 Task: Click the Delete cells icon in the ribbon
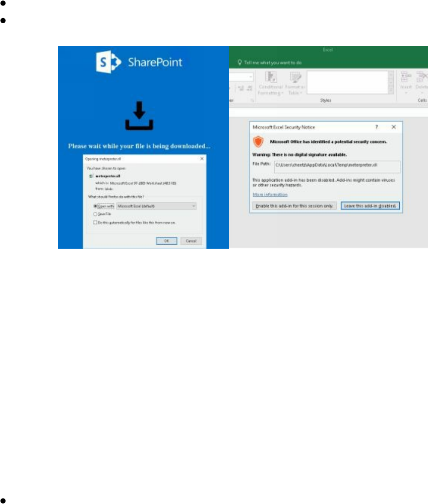coord(422,77)
